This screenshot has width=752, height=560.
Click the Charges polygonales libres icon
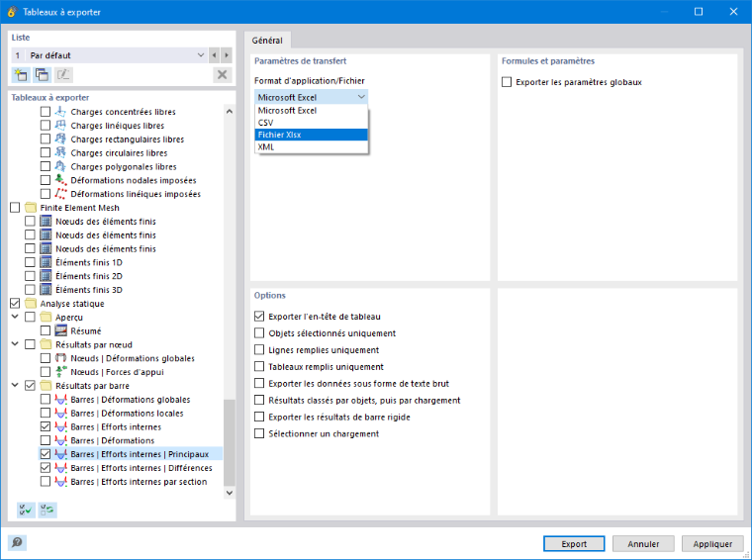point(60,166)
